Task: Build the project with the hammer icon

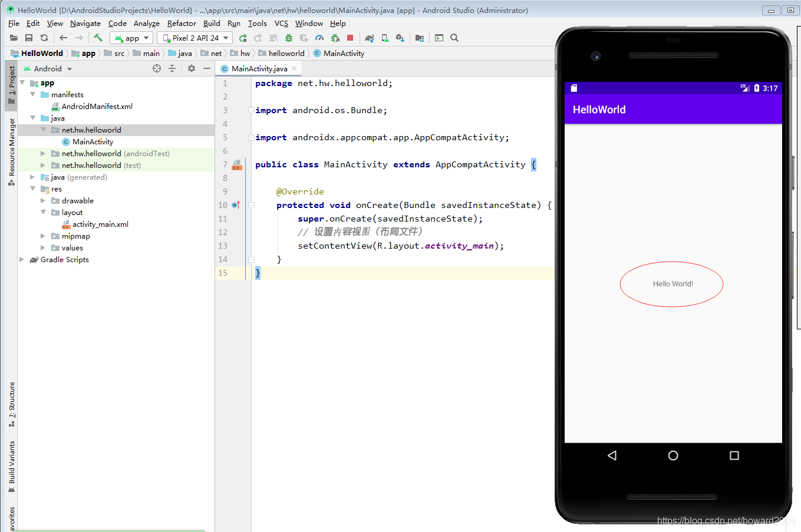Action: click(98, 38)
